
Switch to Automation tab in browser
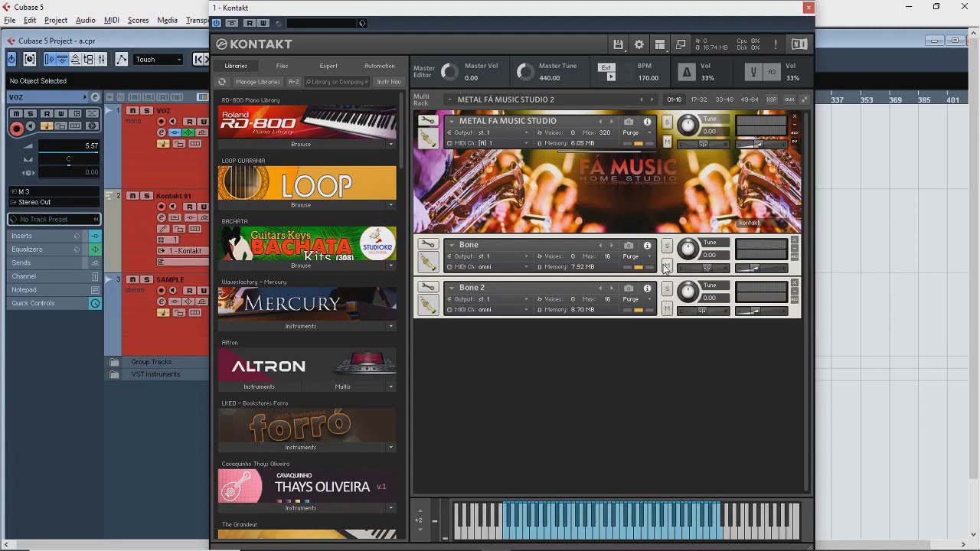pyautogui.click(x=380, y=66)
